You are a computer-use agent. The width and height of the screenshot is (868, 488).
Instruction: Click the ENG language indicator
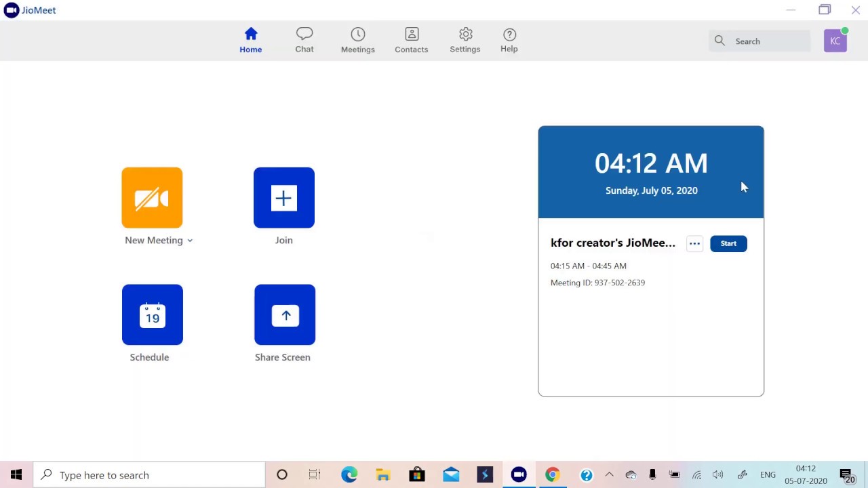pyautogui.click(x=768, y=475)
